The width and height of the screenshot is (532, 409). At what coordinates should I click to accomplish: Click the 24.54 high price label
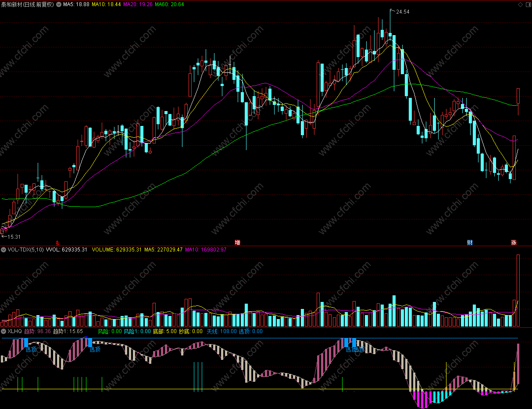(x=403, y=12)
